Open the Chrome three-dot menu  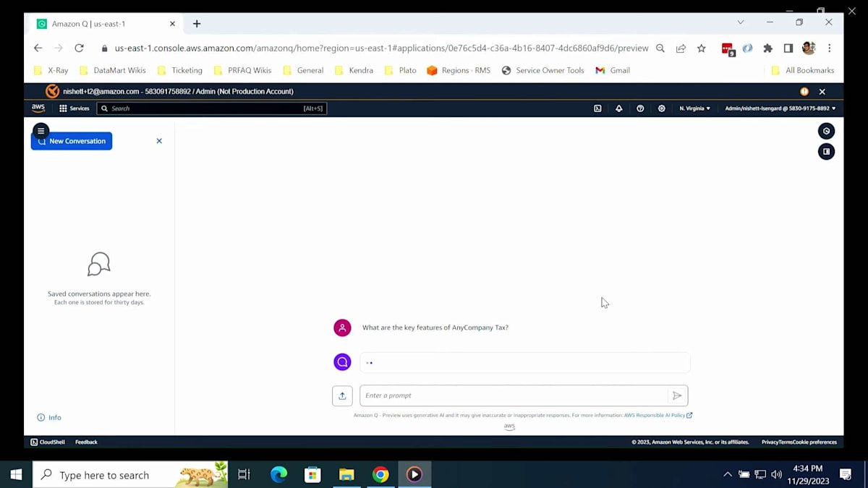click(829, 48)
